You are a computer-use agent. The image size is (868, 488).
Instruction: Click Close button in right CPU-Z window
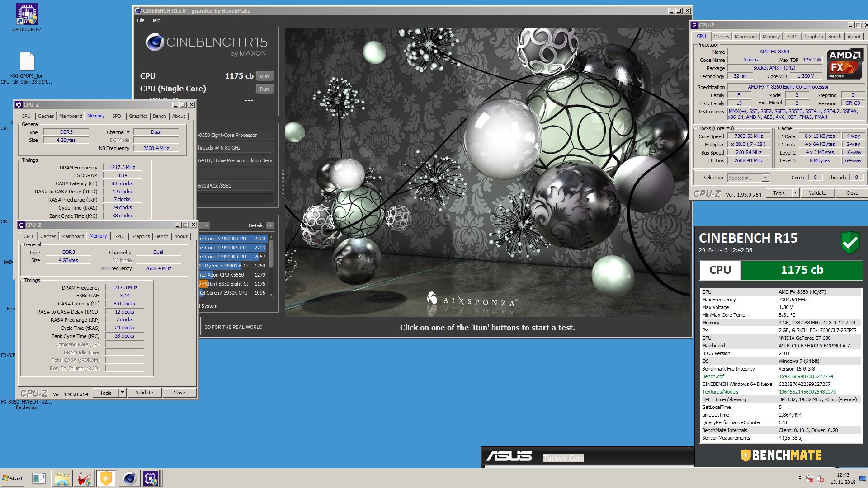852,193
